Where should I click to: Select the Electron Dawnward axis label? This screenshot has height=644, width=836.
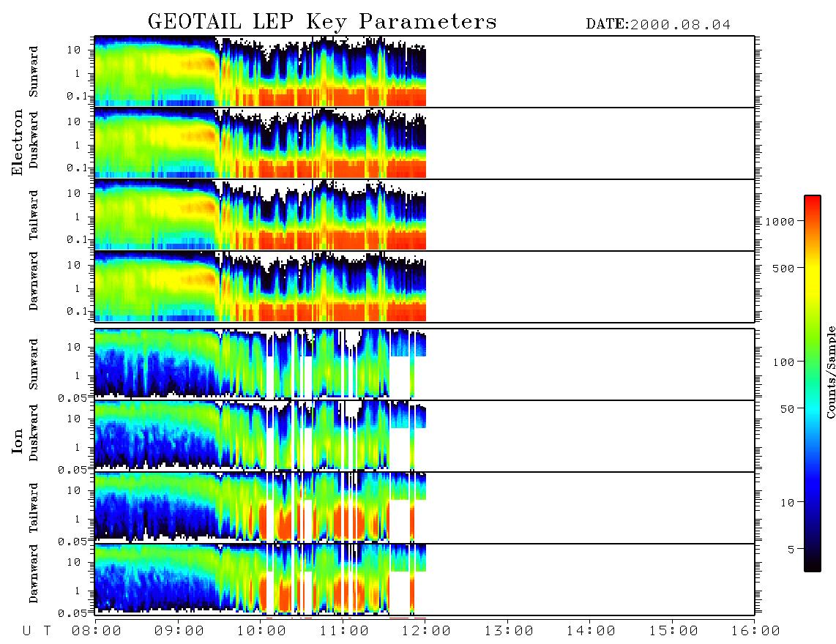point(34,281)
